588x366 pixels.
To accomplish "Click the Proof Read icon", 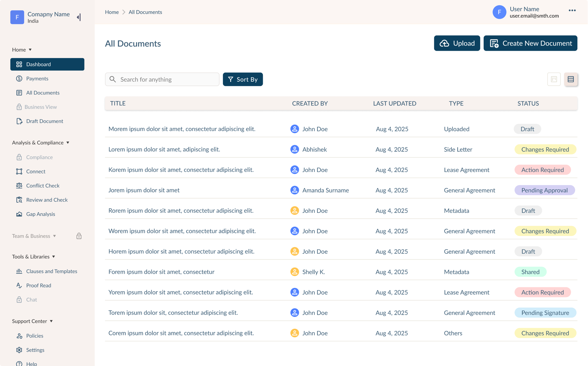I will [x=19, y=285].
